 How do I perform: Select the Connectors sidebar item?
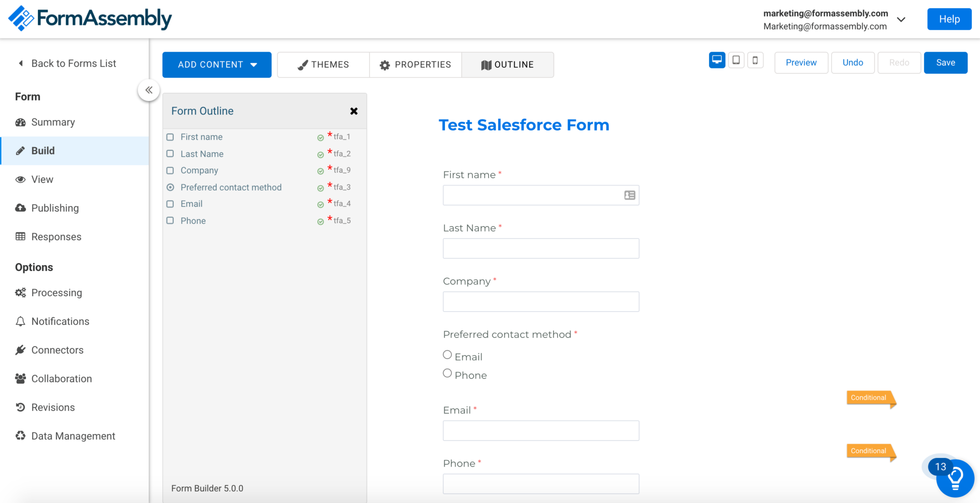(57, 350)
